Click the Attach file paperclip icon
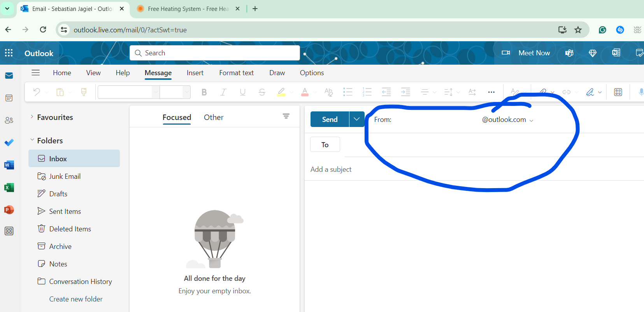Viewport: 644px width, 312px height. (543, 92)
